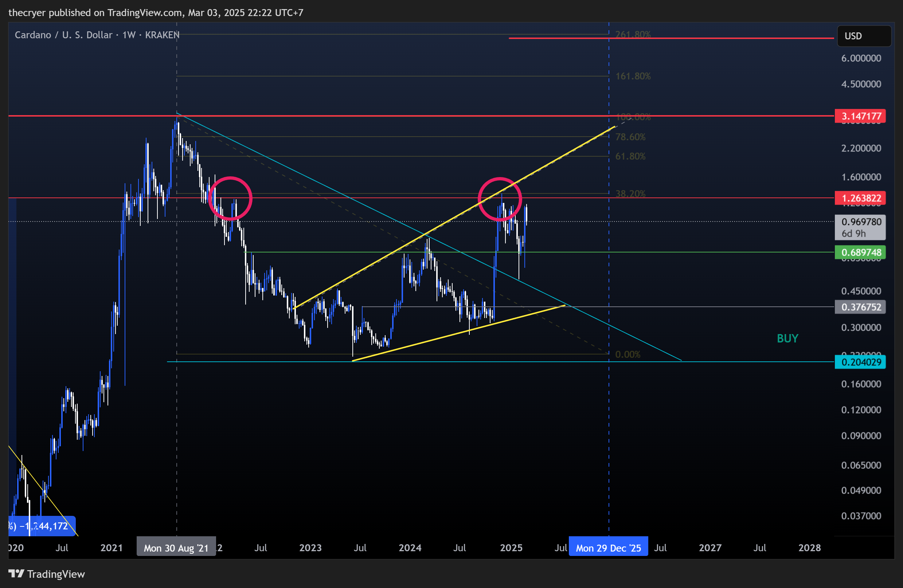Click the USD currency selector

[864, 36]
